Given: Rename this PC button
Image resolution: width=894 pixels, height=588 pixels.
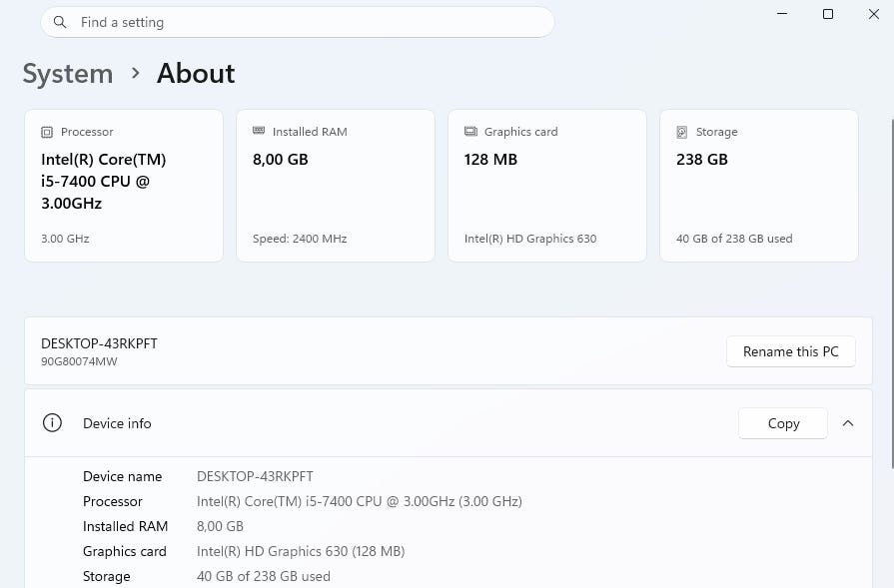Looking at the screenshot, I should pyautogui.click(x=791, y=351).
